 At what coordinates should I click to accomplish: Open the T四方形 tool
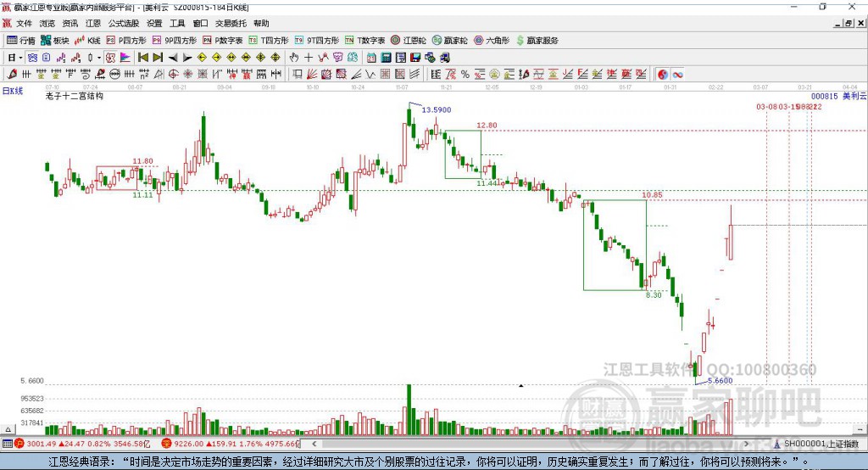tap(269, 41)
